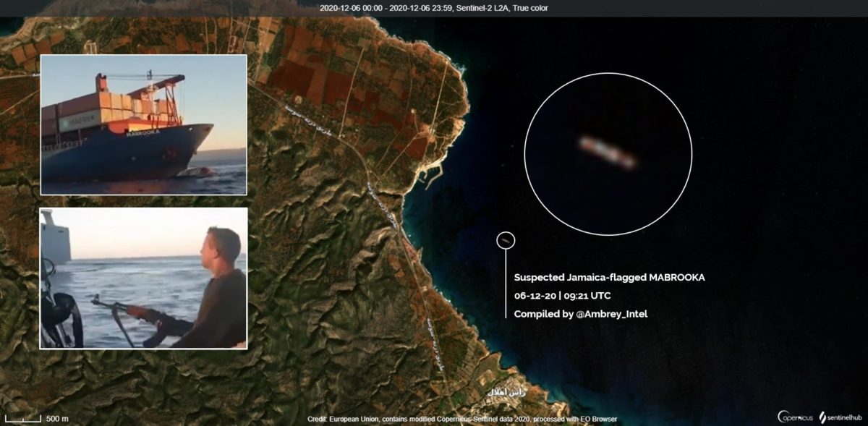Click 'Suspected Jamaica-flagged MABROOKA' label
This screenshot has height=426, width=868.
click(x=609, y=278)
